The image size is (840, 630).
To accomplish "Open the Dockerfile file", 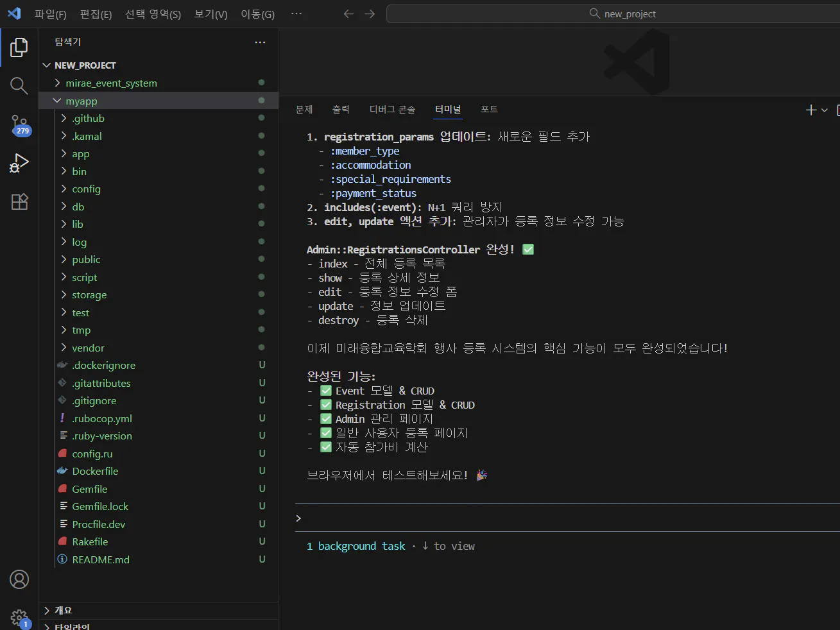I will 95,471.
